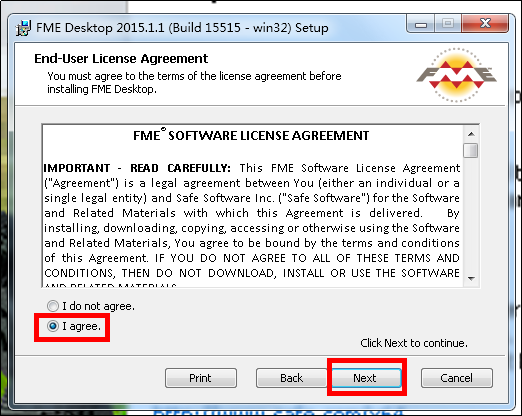Print the license agreement
522x416 pixels.
[x=201, y=378]
